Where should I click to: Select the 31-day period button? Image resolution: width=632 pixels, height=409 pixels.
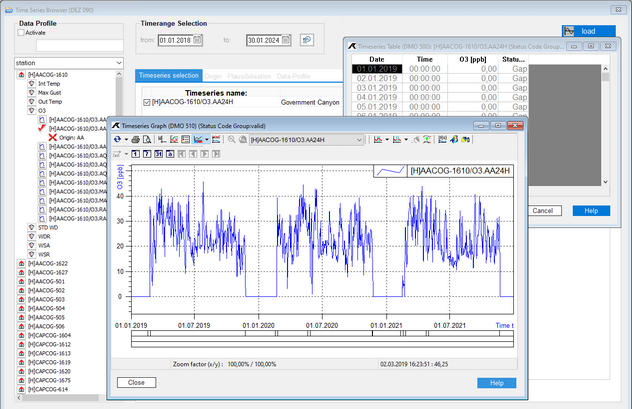coord(158,154)
